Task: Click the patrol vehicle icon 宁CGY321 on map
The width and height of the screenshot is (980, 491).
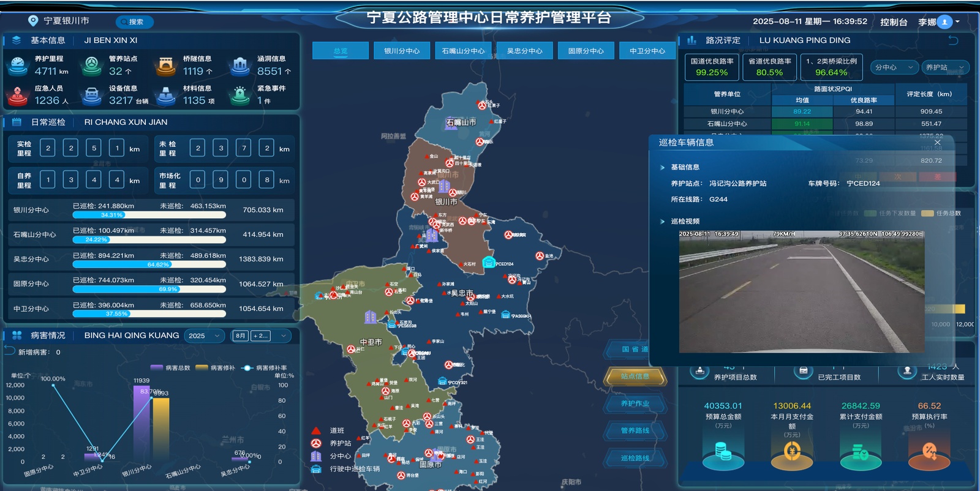Action: (x=442, y=381)
